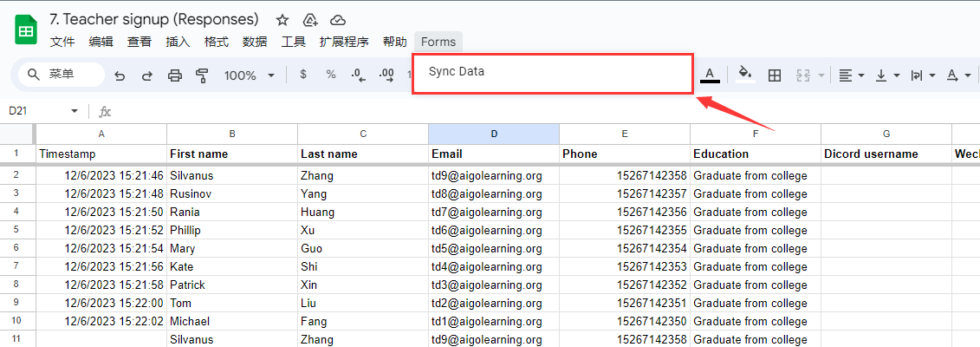Viewport: 980px width, 347px height.
Task: Click the redo arrow icon
Action: pos(146,75)
